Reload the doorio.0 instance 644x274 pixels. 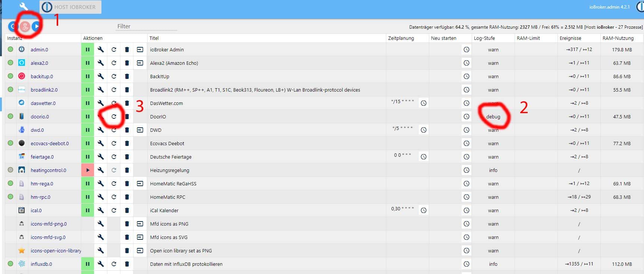pos(114,117)
